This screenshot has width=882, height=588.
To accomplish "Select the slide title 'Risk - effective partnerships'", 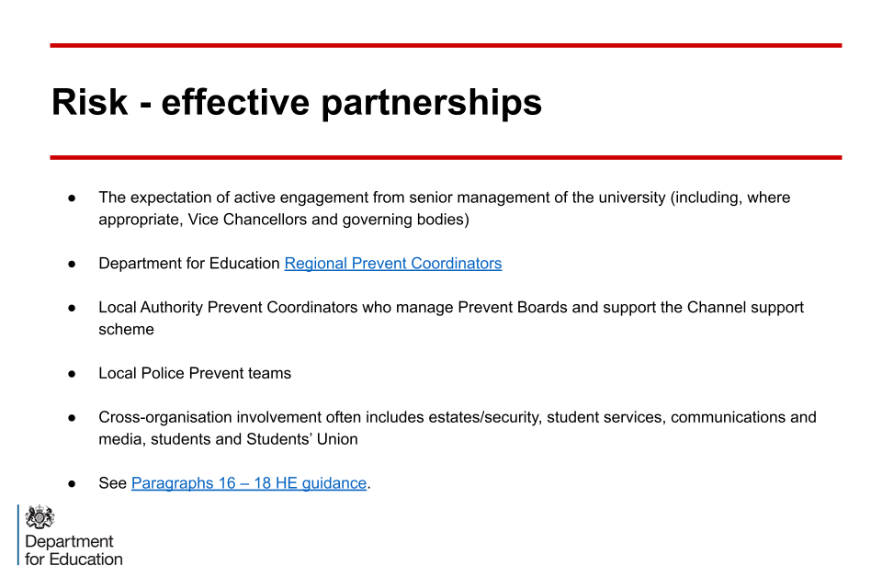I will (x=297, y=102).
